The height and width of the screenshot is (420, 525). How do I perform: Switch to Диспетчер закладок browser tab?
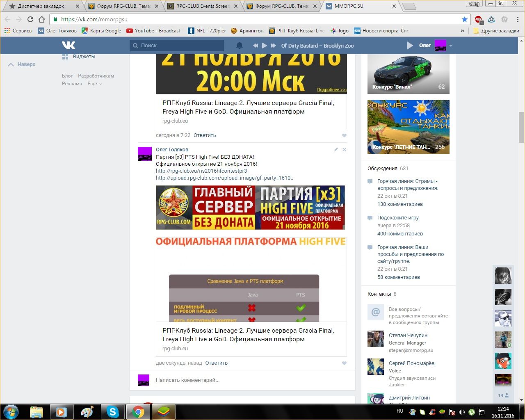point(41,6)
